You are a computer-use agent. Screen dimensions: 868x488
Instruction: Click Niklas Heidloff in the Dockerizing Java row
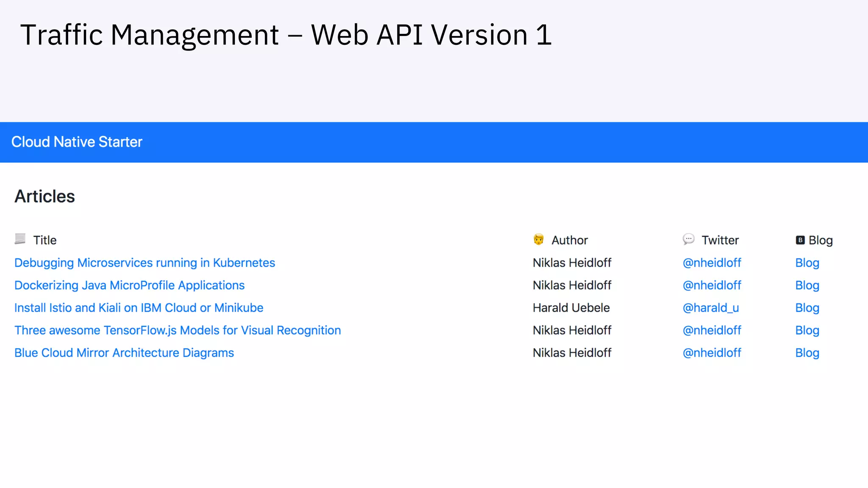(572, 286)
